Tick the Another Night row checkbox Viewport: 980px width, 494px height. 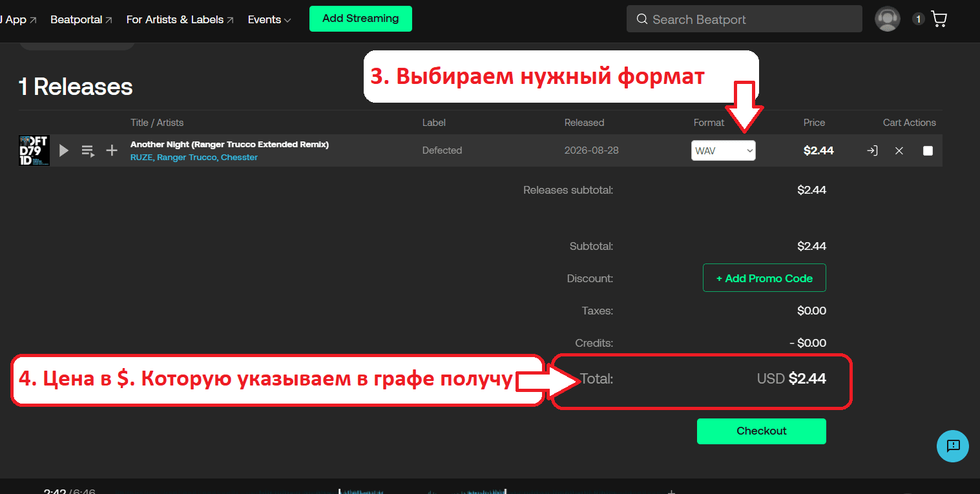pos(928,150)
